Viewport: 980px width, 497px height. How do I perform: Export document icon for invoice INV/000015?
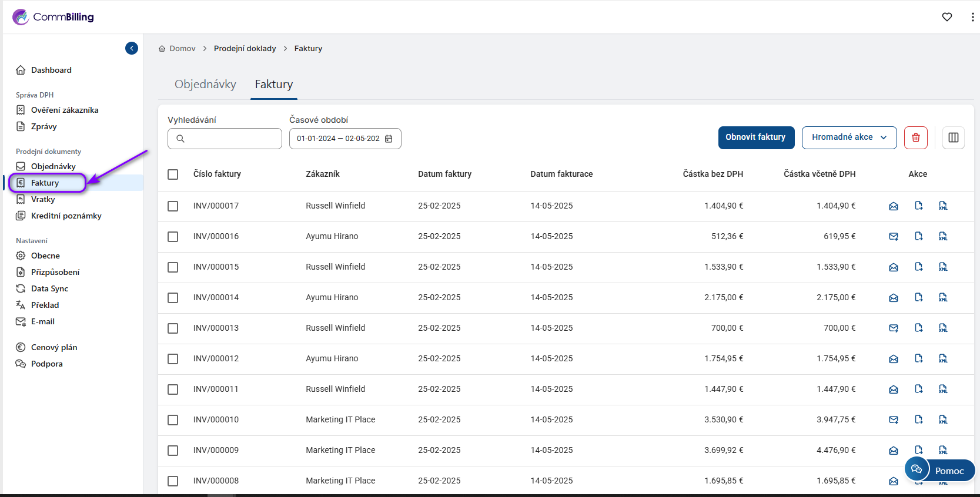tap(918, 267)
